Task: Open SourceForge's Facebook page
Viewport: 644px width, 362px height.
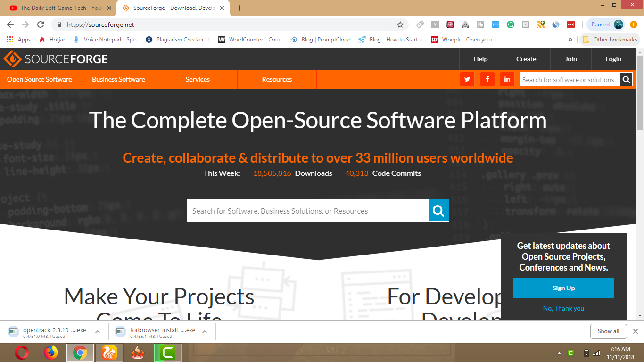Action: (487, 79)
